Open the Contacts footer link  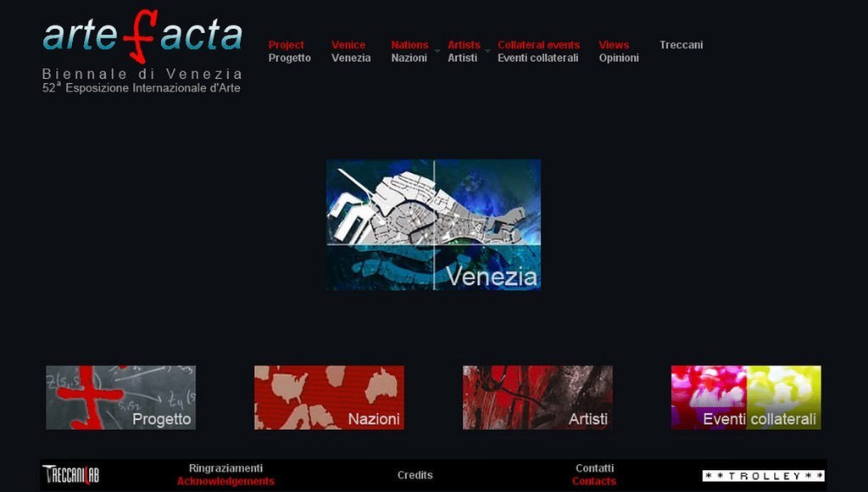(x=594, y=481)
